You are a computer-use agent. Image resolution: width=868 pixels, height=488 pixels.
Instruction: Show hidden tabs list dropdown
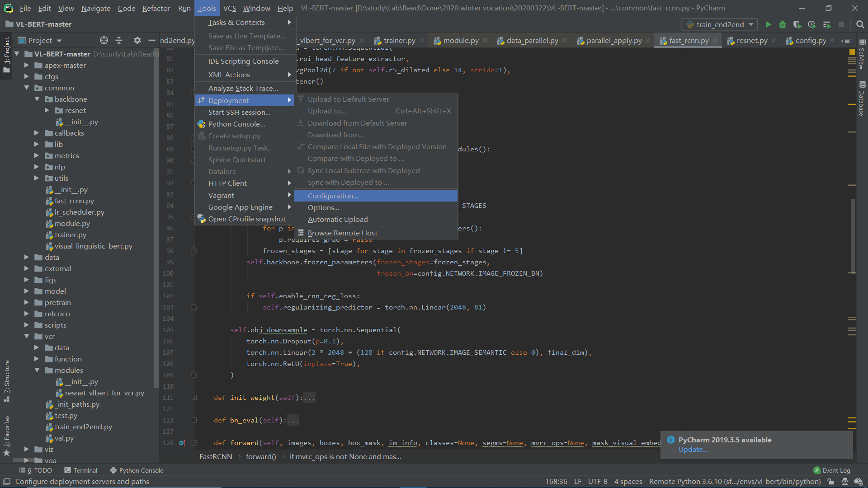coord(846,41)
